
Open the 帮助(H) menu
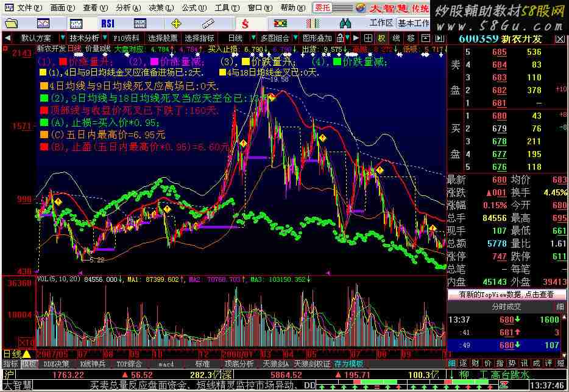293,8
